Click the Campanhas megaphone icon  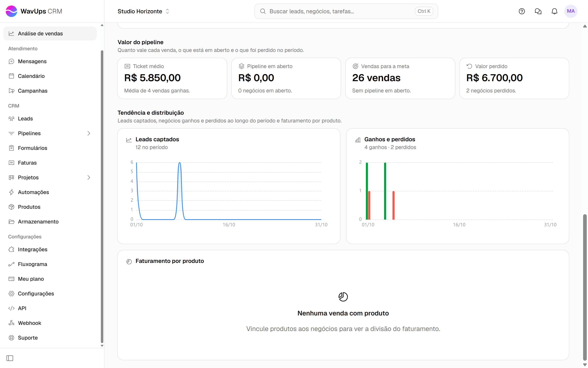(x=11, y=91)
